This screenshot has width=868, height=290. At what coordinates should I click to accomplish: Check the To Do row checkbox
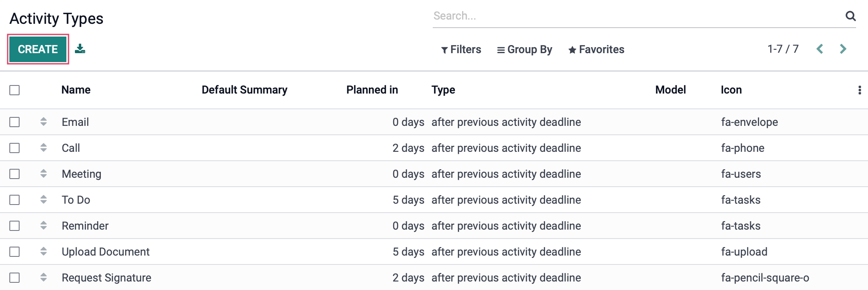[14, 200]
